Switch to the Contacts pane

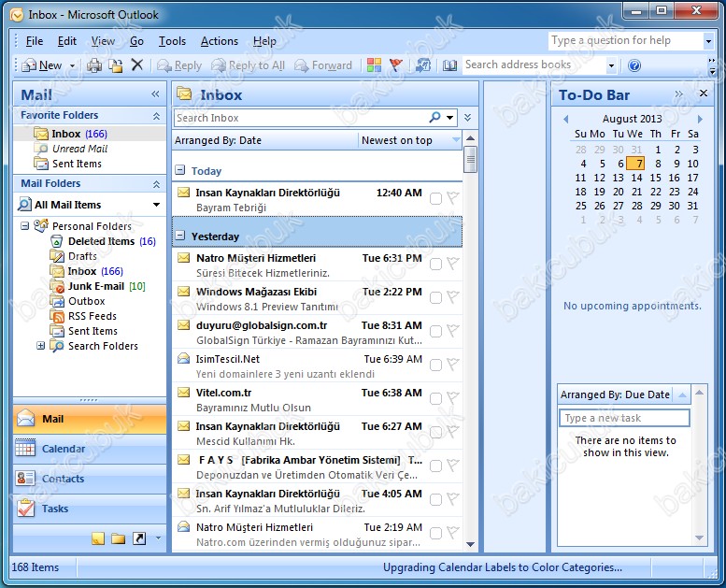(x=90, y=479)
